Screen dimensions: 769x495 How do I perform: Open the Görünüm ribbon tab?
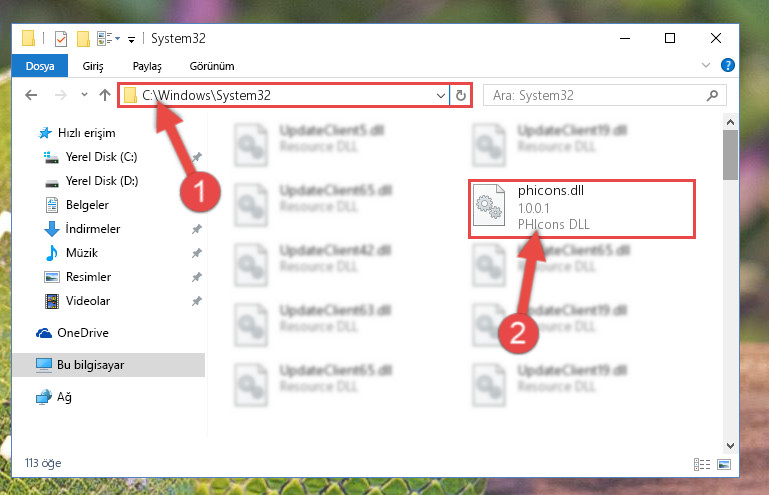click(x=212, y=66)
